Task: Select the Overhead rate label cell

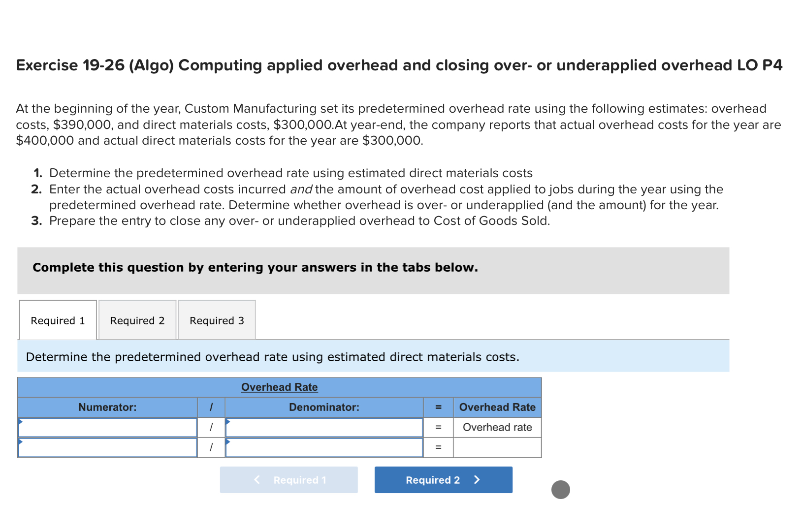Action: 497,427
